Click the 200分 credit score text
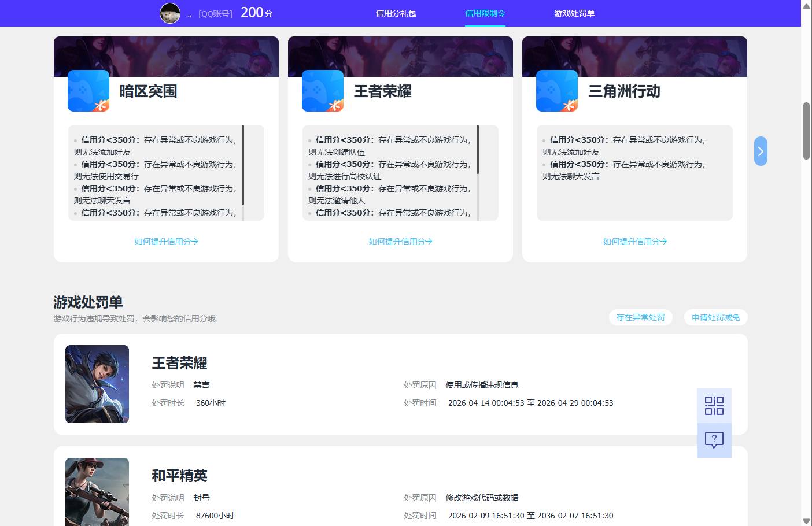812x526 pixels. (256, 13)
